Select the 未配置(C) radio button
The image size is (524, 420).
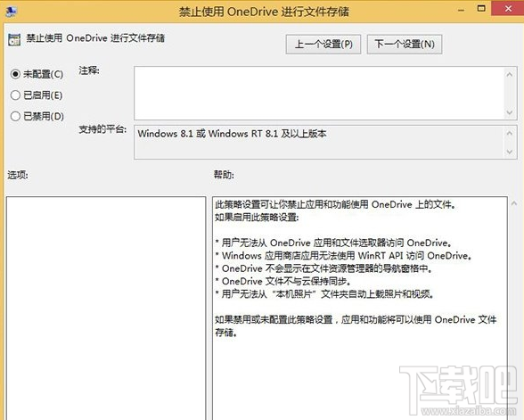click(x=15, y=74)
